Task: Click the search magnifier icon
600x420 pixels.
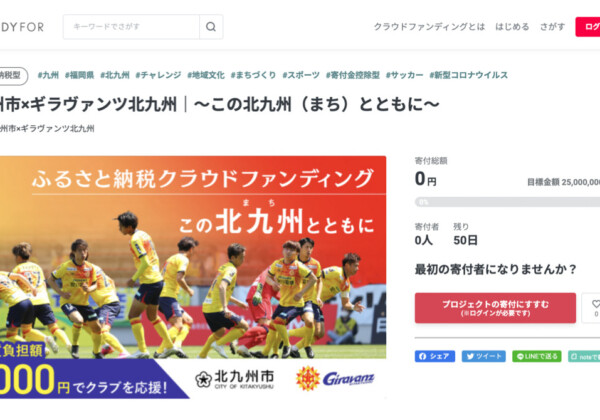Action: [x=211, y=27]
